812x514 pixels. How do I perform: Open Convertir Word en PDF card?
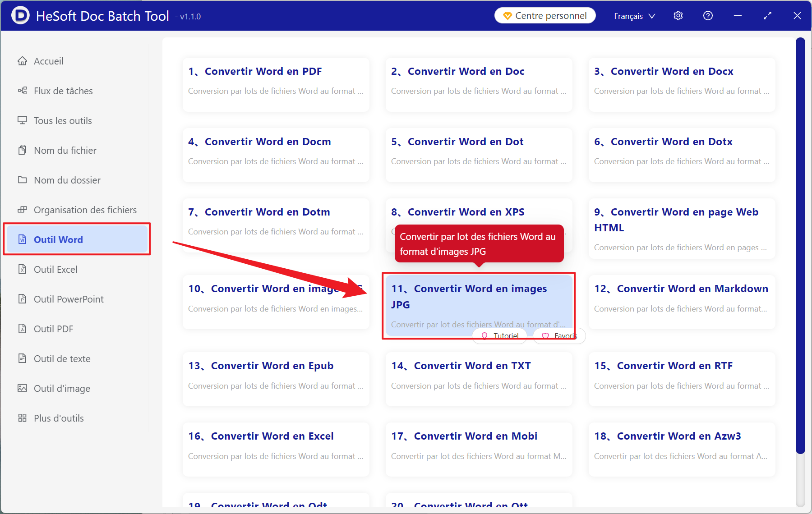[x=276, y=85]
